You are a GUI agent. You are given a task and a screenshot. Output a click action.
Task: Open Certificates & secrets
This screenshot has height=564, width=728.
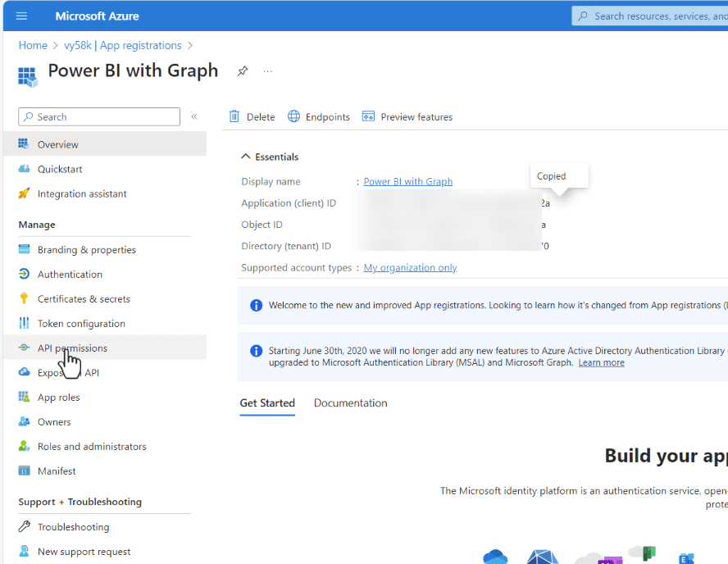click(x=104, y=298)
